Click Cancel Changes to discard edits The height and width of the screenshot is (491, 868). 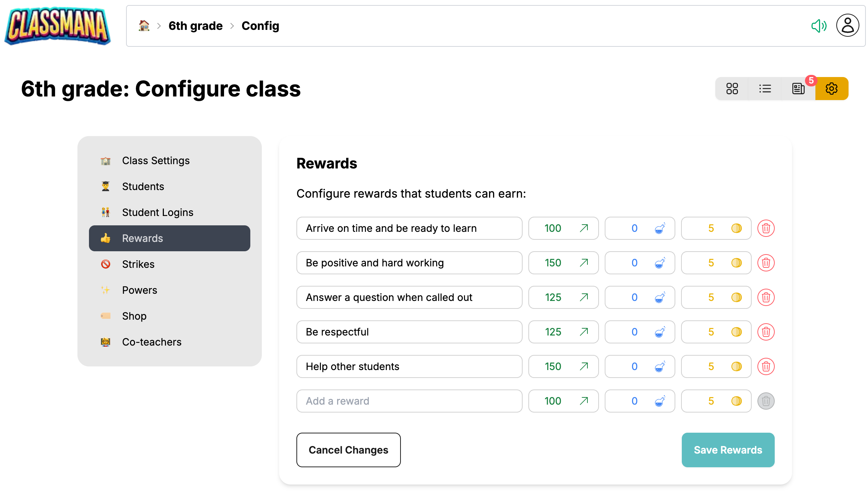pyautogui.click(x=348, y=450)
